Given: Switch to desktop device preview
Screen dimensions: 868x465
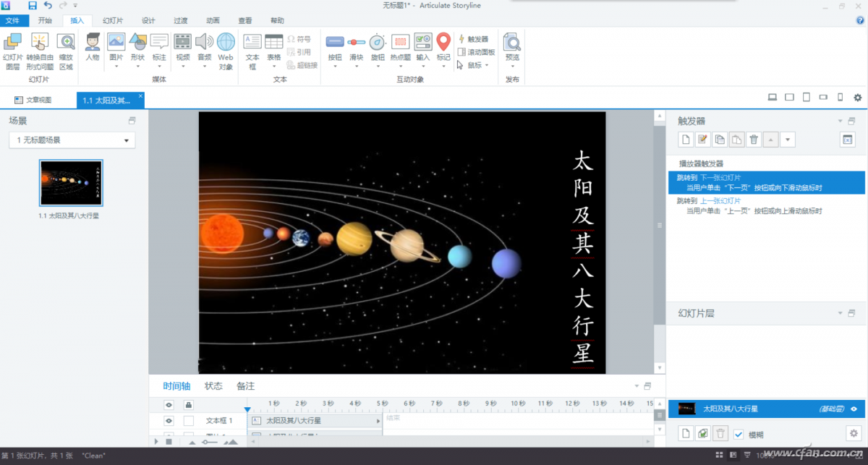Looking at the screenshot, I should click(x=773, y=98).
